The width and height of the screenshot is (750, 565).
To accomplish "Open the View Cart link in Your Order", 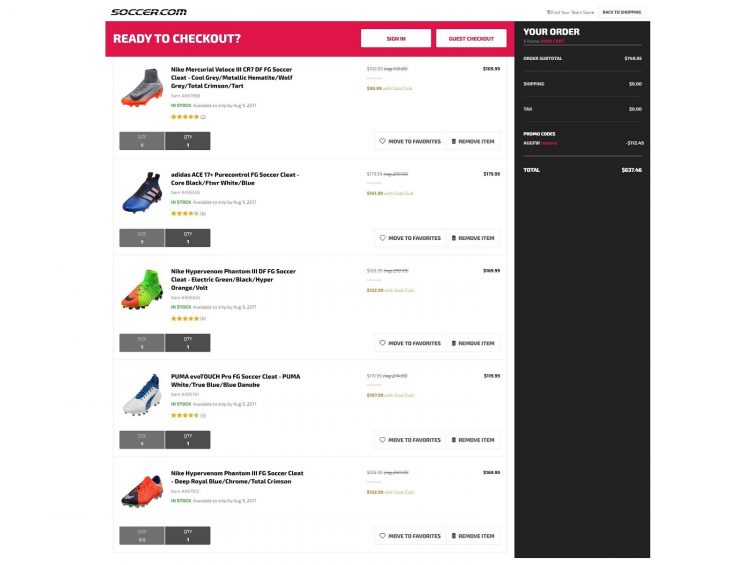I will [x=552, y=41].
